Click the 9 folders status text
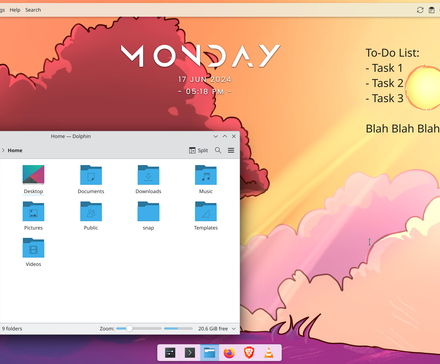The image size is (440, 364). click(x=12, y=329)
